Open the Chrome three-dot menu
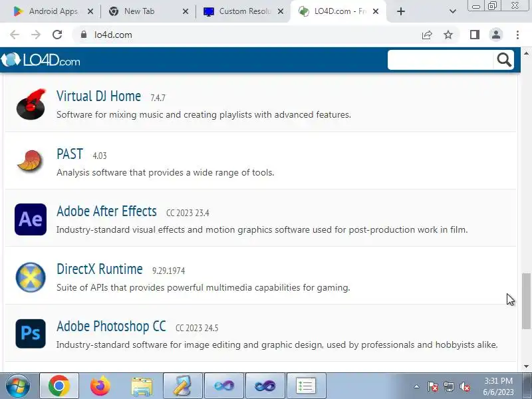 517,35
